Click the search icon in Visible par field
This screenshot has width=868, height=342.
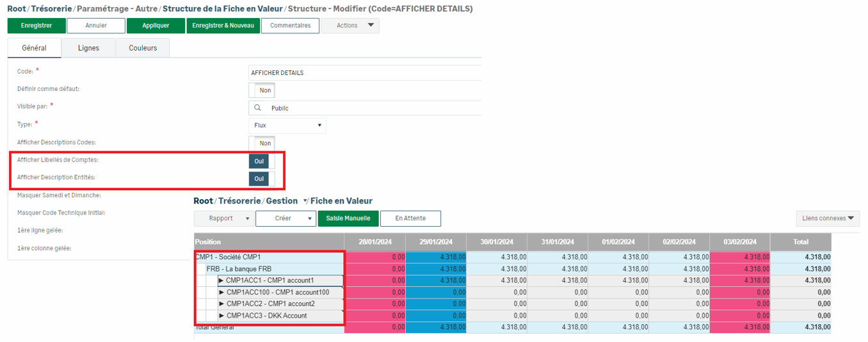click(257, 108)
